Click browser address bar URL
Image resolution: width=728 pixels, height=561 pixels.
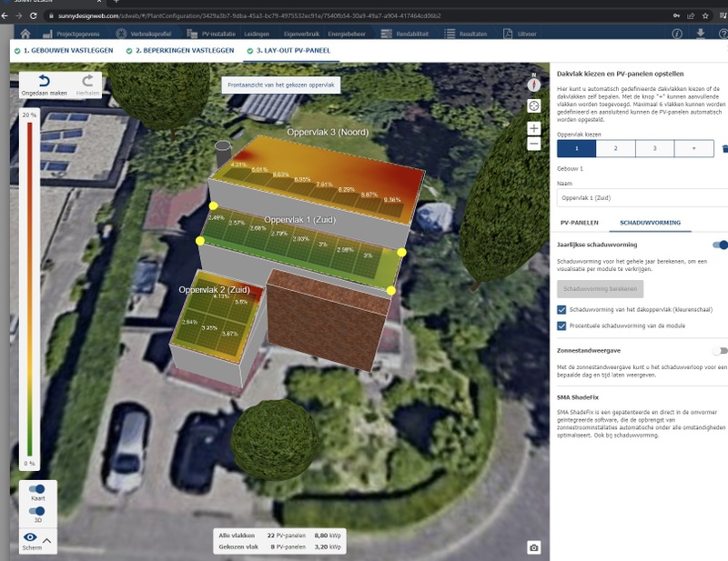249,15
